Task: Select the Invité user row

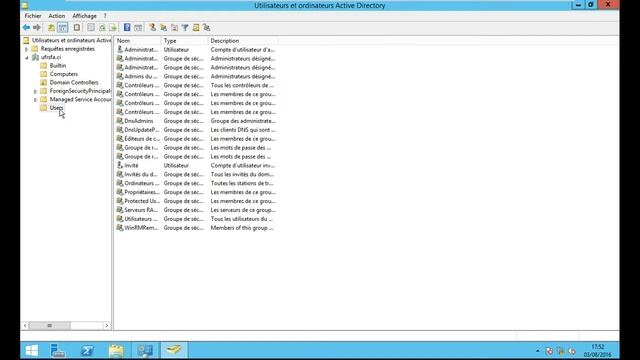Action: click(x=196, y=165)
